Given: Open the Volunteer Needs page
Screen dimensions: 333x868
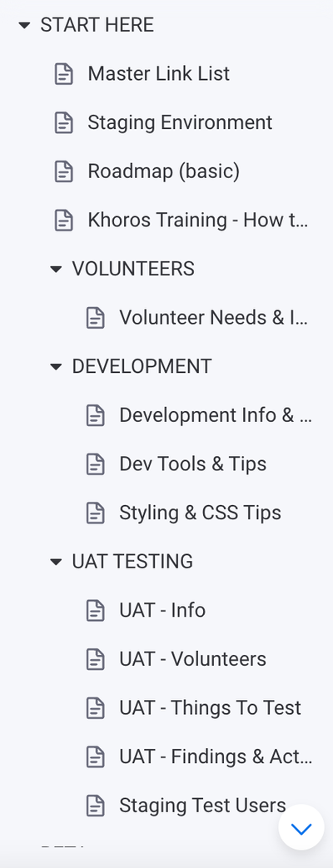Looking at the screenshot, I should tap(213, 318).
